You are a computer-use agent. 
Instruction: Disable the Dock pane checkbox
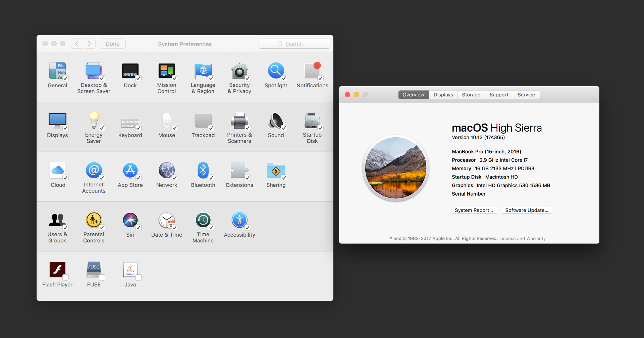tap(139, 78)
